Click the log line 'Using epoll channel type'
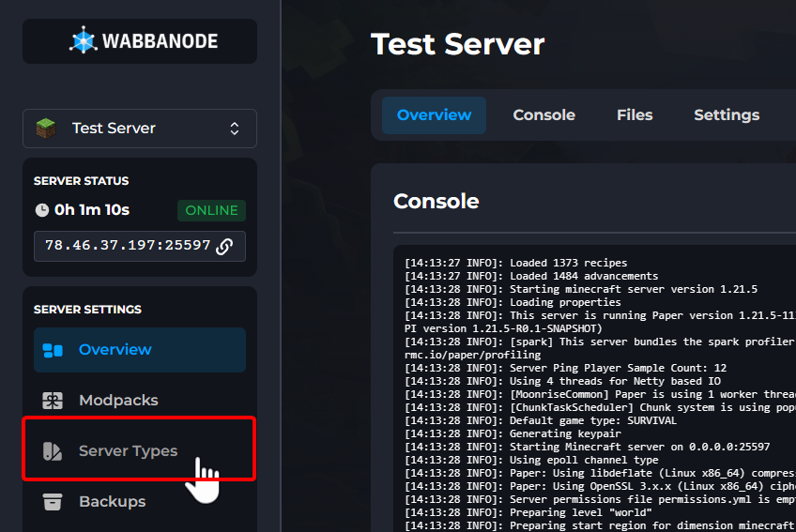The height and width of the screenshot is (532, 796). 531,461
